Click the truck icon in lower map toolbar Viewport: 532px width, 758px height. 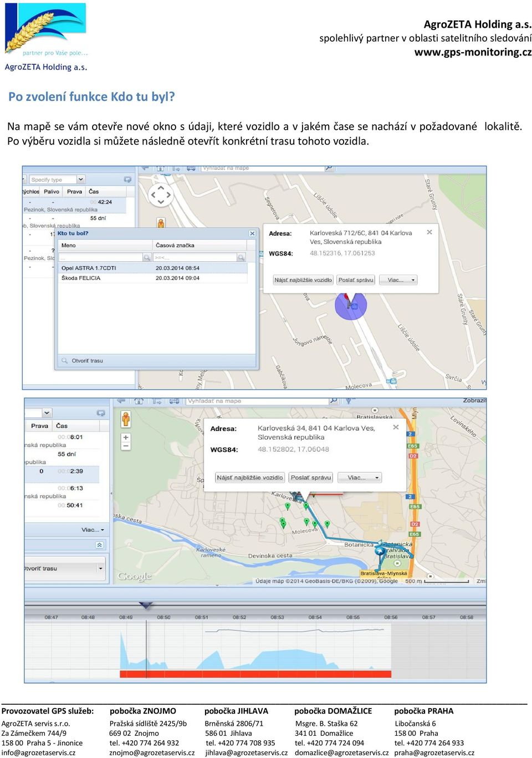[174, 400]
